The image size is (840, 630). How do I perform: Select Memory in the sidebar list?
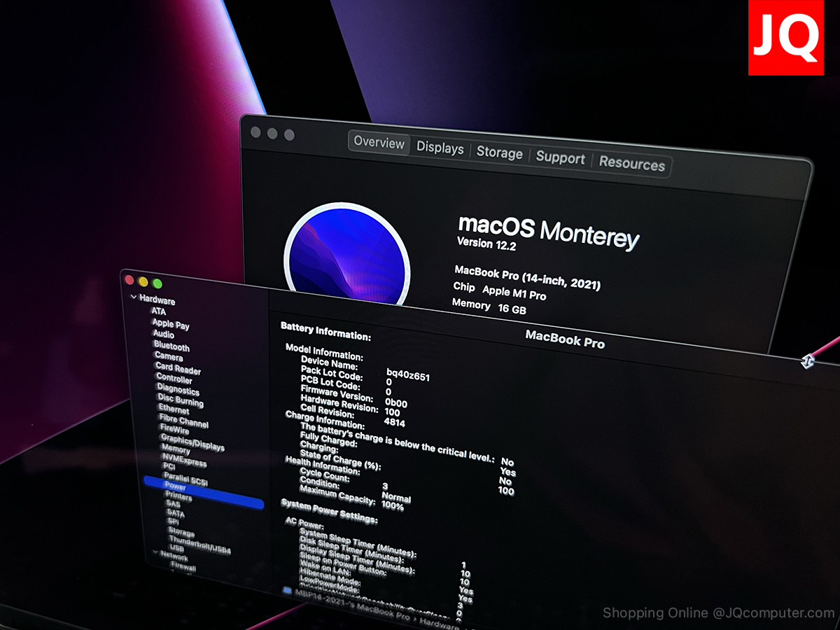point(176,450)
